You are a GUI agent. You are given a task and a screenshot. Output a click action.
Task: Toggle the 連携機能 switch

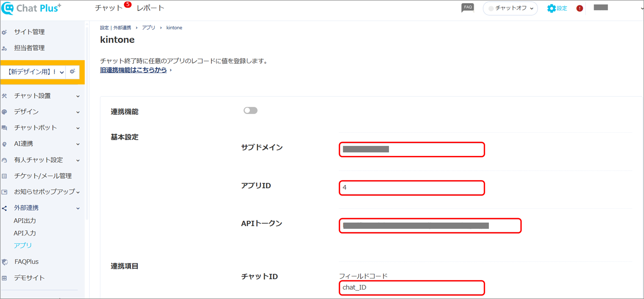pos(250,110)
